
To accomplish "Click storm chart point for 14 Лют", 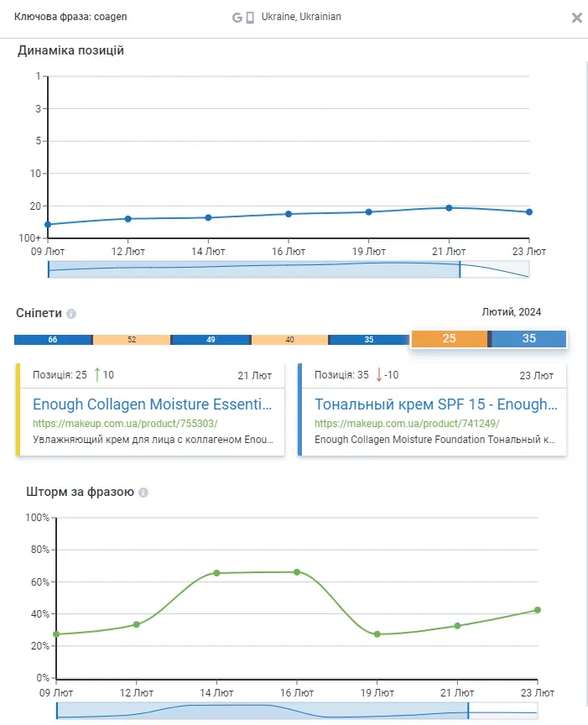I will tap(216, 573).
